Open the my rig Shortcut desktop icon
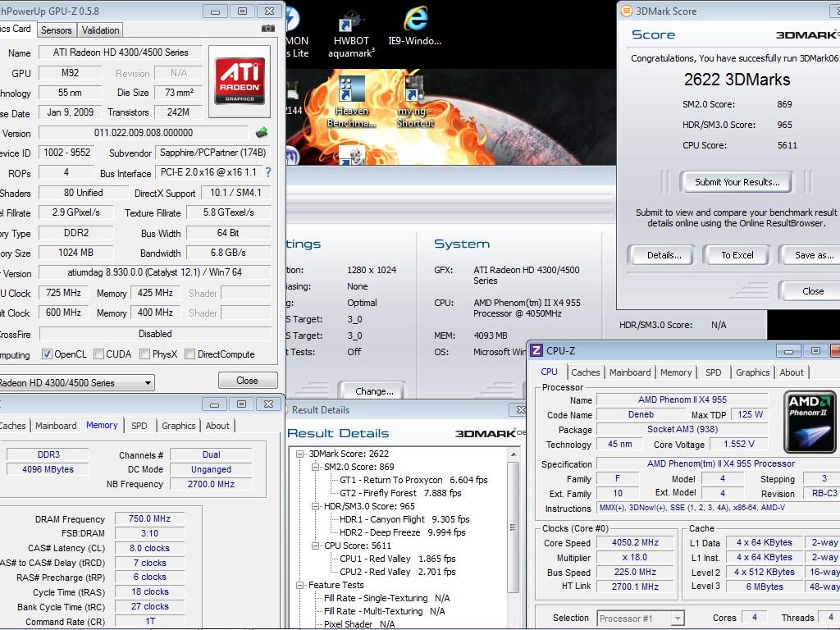 [414, 102]
